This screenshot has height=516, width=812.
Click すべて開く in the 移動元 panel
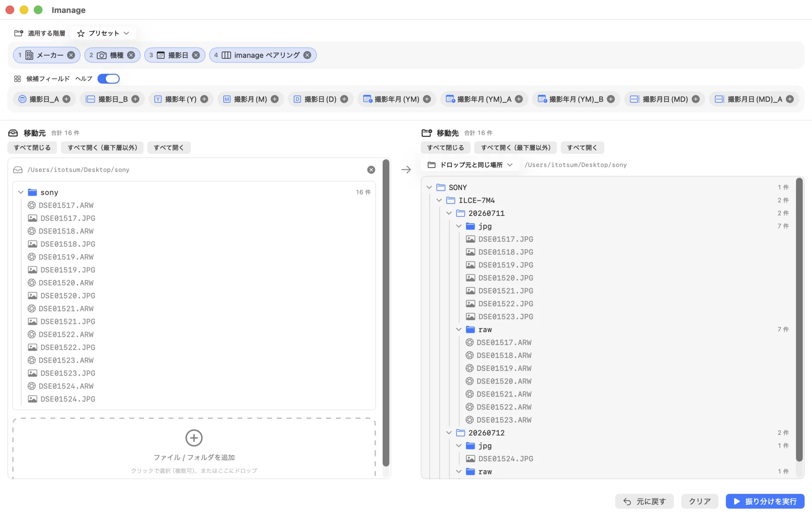point(169,148)
